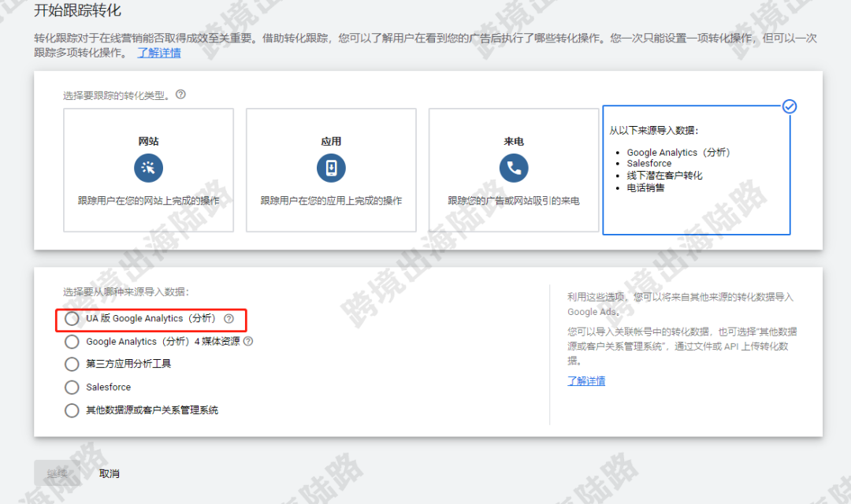Click the blue checkmark on the import card
The height and width of the screenshot is (504, 851).
click(789, 106)
